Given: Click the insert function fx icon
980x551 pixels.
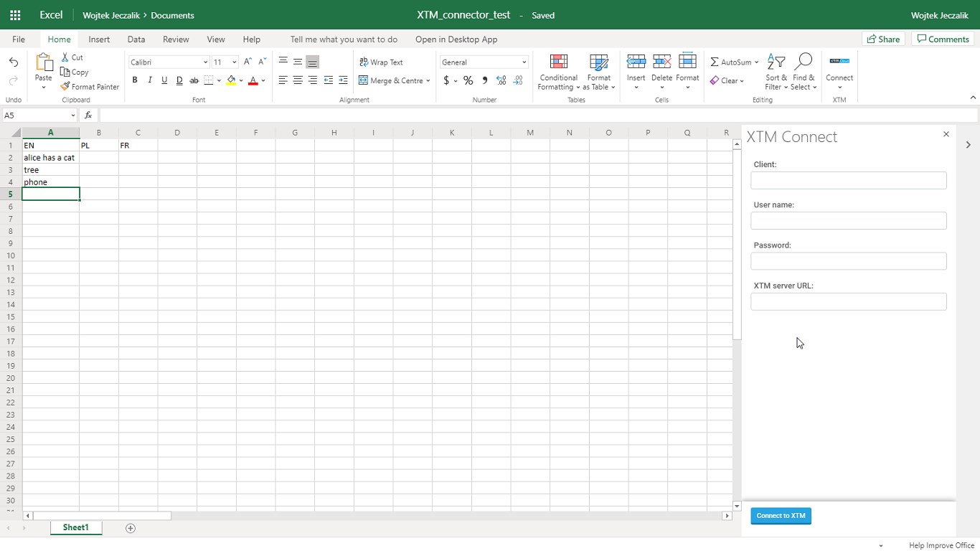Looking at the screenshot, I should pyautogui.click(x=88, y=116).
